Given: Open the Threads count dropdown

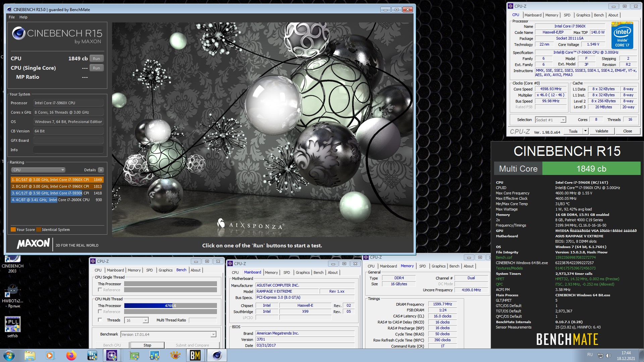Looking at the screenshot, I should [137, 320].
